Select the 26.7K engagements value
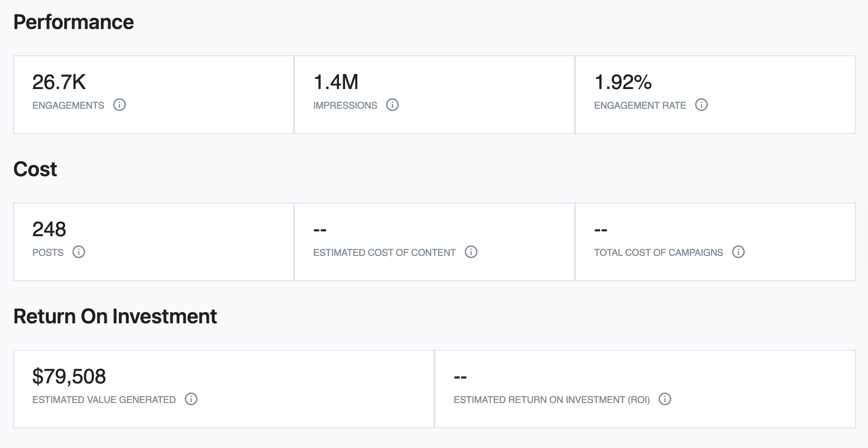Screen dimensions: 868x448 (59, 82)
